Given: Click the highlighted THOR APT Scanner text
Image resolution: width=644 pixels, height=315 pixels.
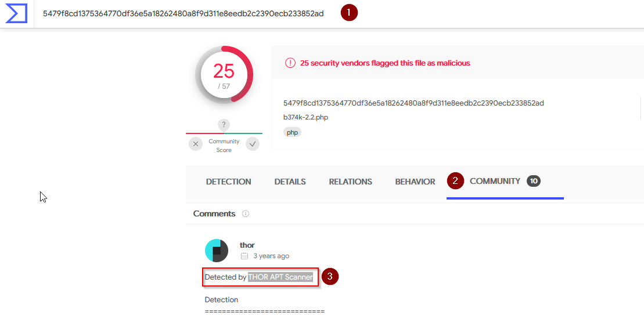Looking at the screenshot, I should 280,277.
